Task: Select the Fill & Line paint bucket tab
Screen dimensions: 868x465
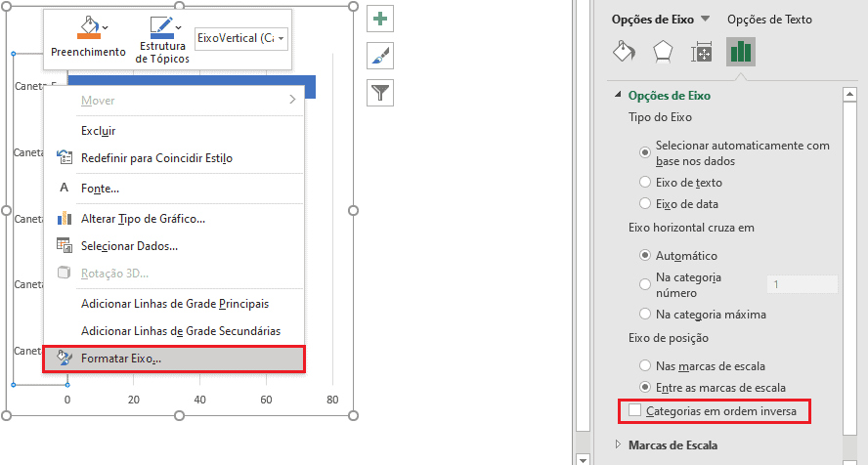Action: [x=624, y=52]
